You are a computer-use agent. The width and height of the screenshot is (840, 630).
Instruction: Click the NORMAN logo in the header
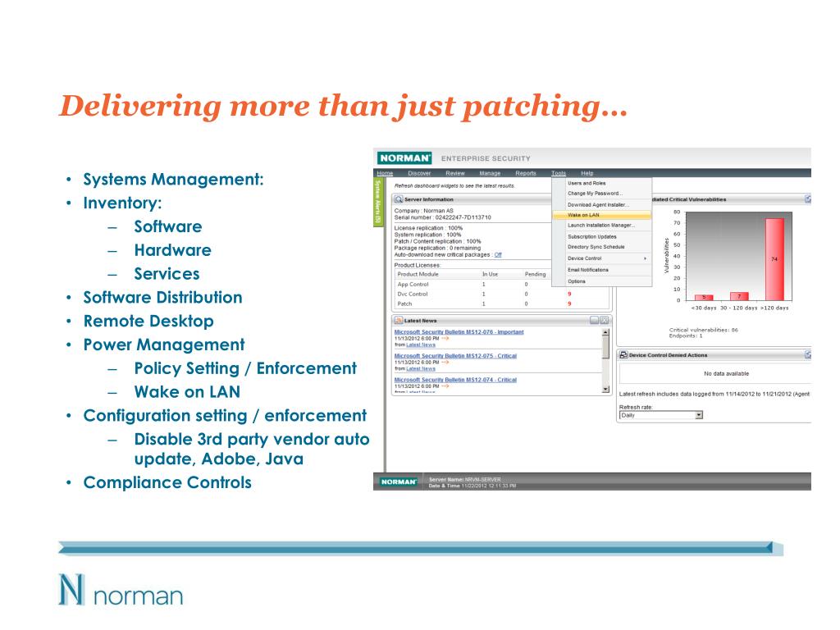coord(404,158)
